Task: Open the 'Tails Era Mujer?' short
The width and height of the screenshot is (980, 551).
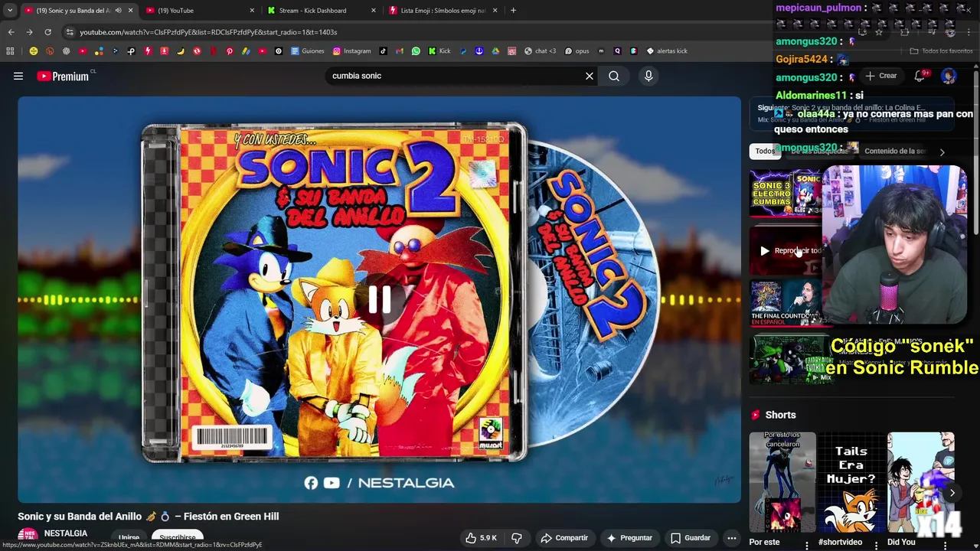Action: click(x=851, y=482)
